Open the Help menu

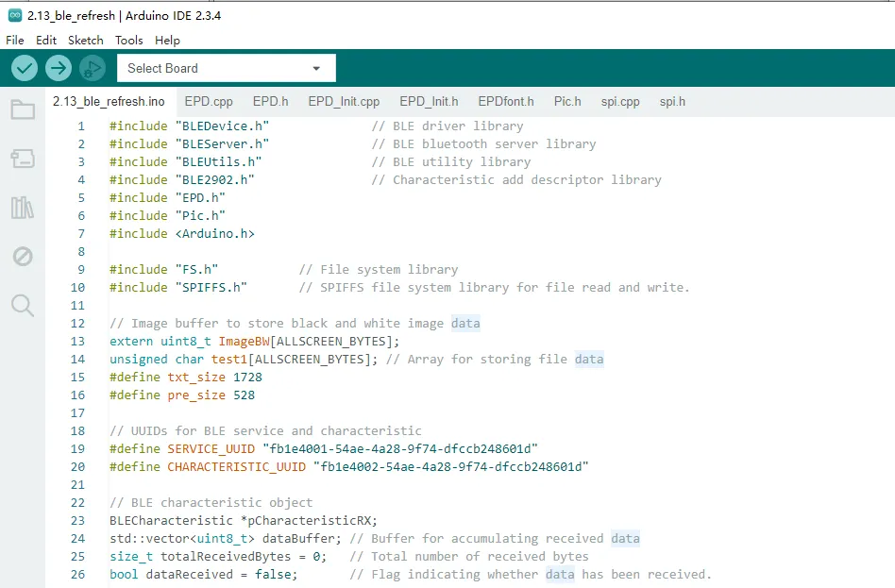coord(167,41)
